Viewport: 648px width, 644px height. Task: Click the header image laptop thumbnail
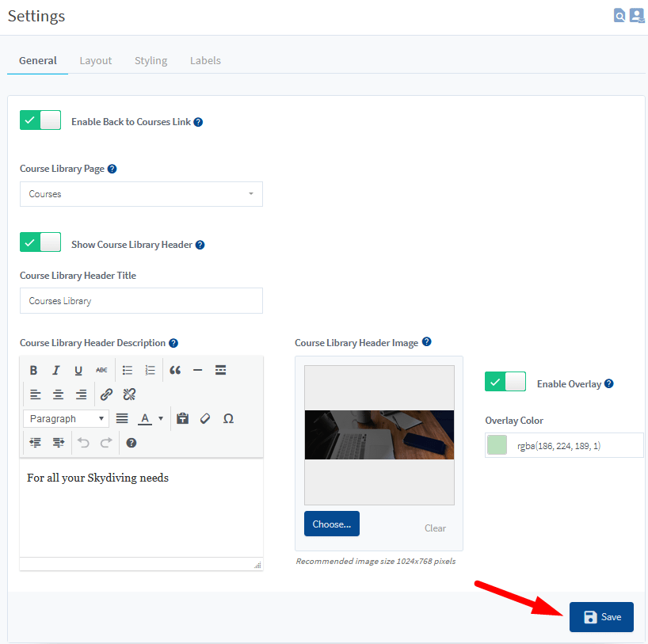click(379, 435)
